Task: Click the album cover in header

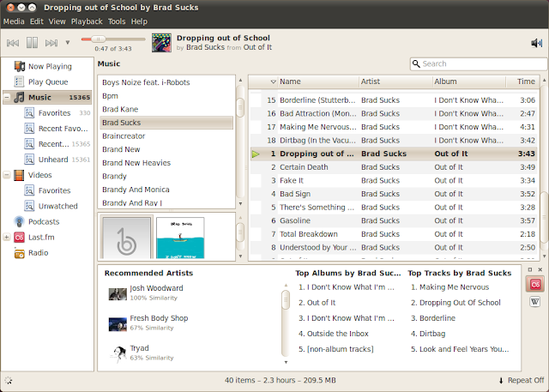Action: (161, 43)
